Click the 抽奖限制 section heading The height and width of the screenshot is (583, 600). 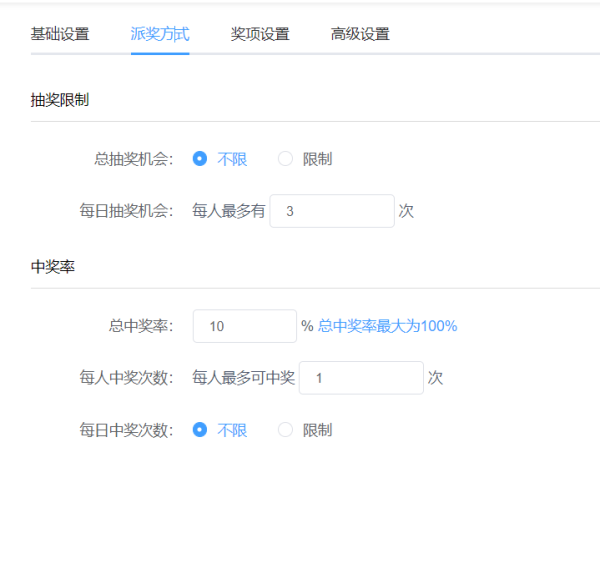(x=60, y=99)
